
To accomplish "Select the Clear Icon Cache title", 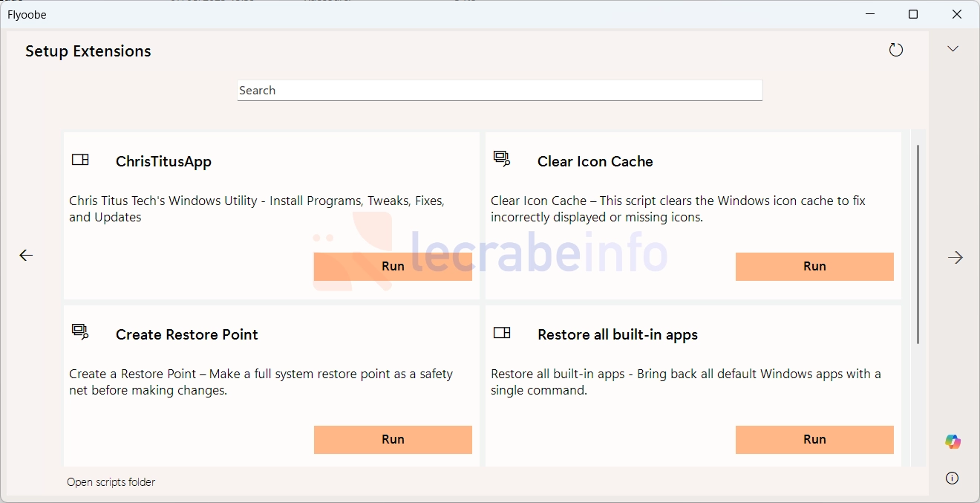I will [x=595, y=162].
